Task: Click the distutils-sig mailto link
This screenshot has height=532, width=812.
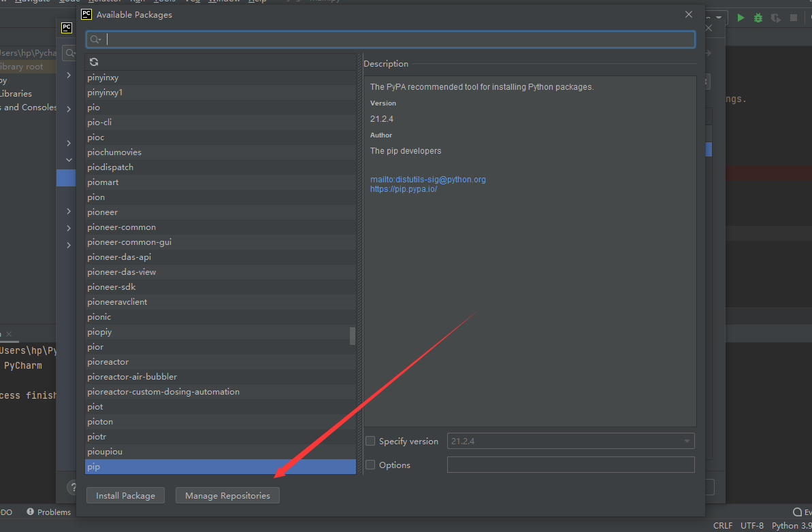Action: pyautogui.click(x=427, y=180)
